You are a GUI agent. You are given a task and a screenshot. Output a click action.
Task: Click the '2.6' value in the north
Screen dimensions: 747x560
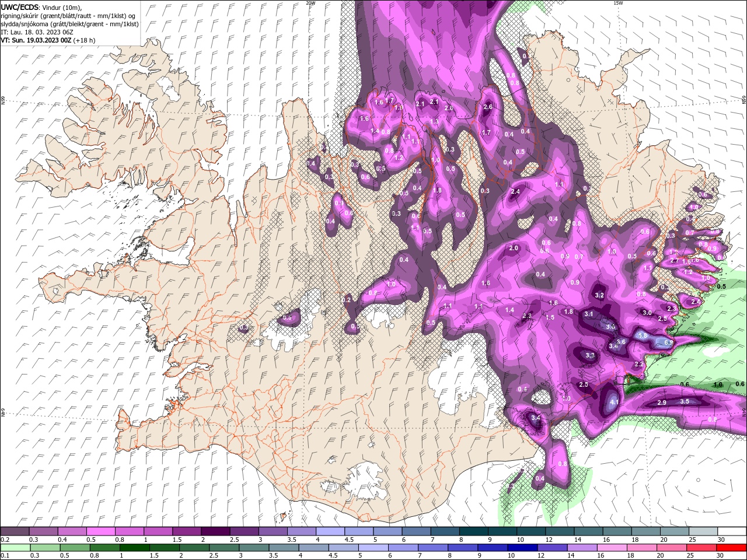coord(488,107)
